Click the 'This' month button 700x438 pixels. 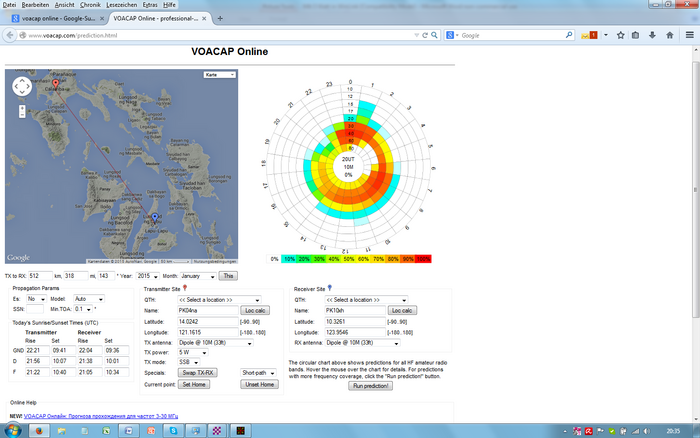(x=228, y=276)
